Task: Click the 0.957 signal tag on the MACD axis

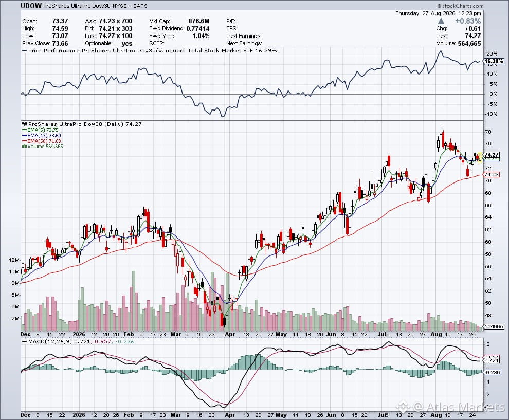Action: [492, 357]
